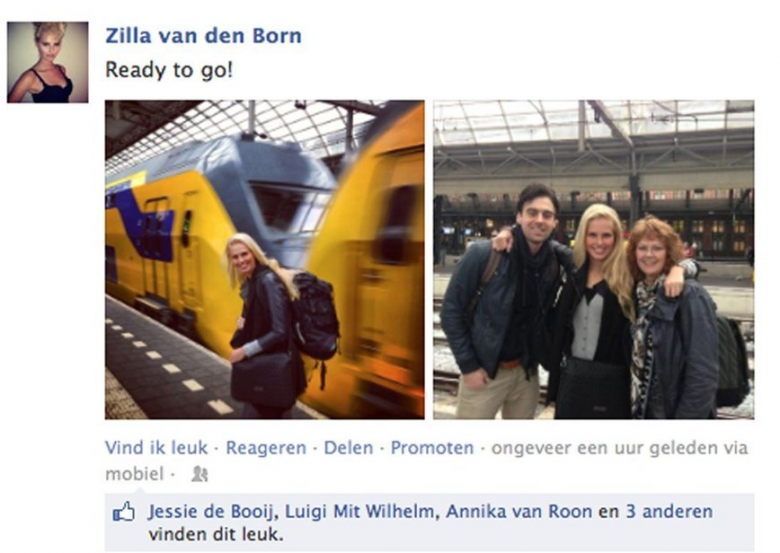Image resolution: width=780 pixels, height=553 pixels.
Task: Click the 'mobiel' link under the post
Action: (x=134, y=474)
